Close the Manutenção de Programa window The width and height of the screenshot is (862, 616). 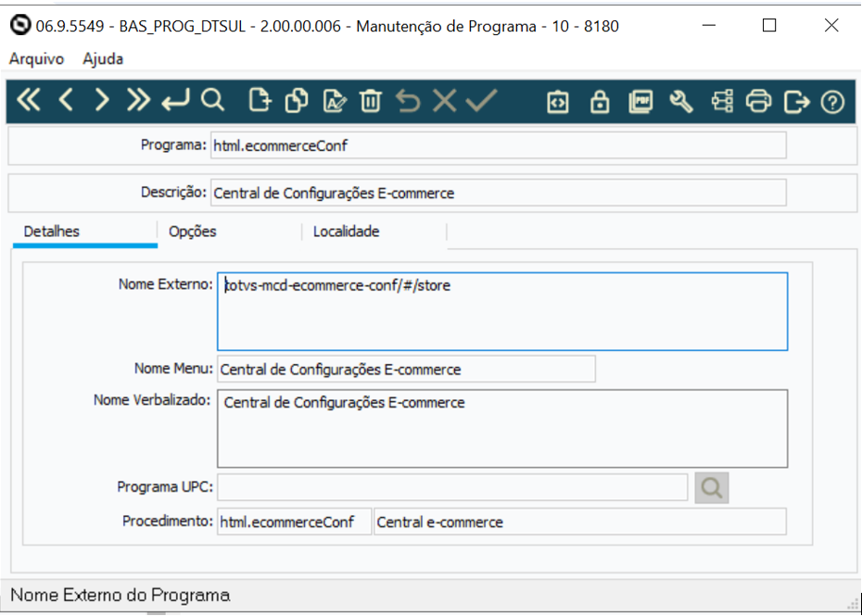click(x=831, y=25)
